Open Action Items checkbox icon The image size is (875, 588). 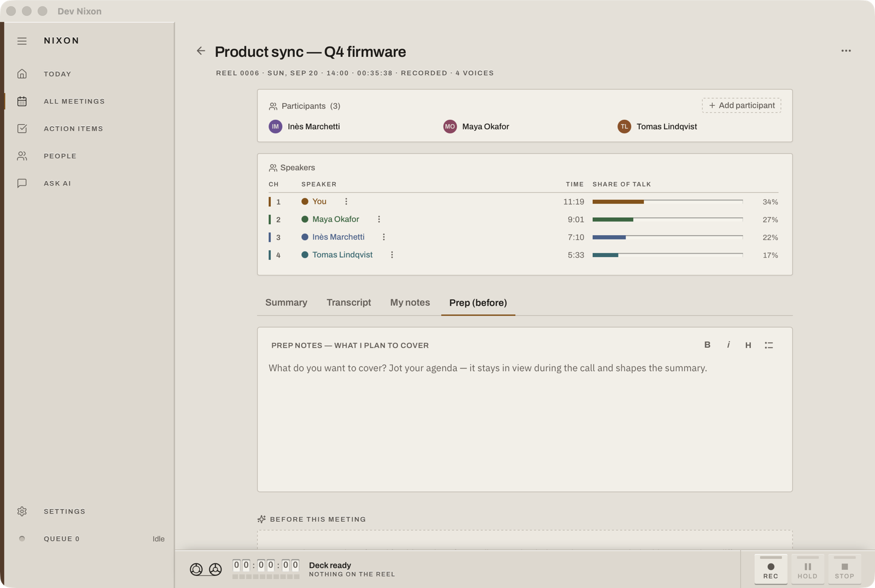[x=22, y=129]
